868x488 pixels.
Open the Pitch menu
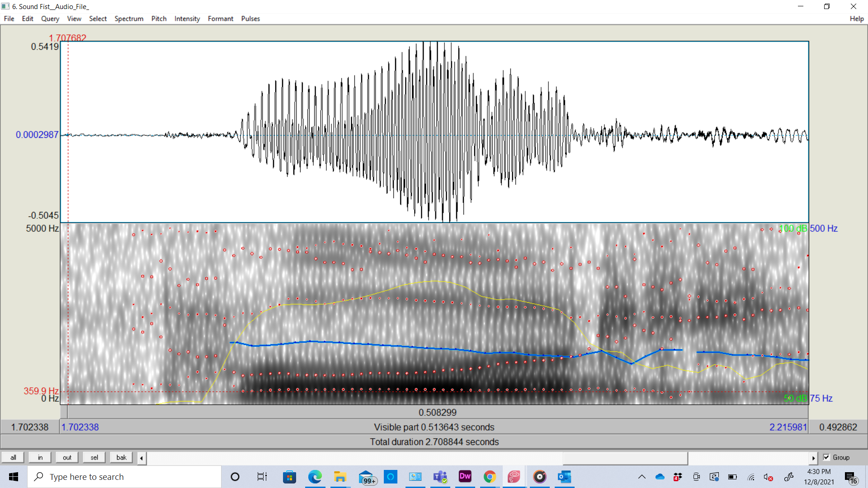pos(159,19)
